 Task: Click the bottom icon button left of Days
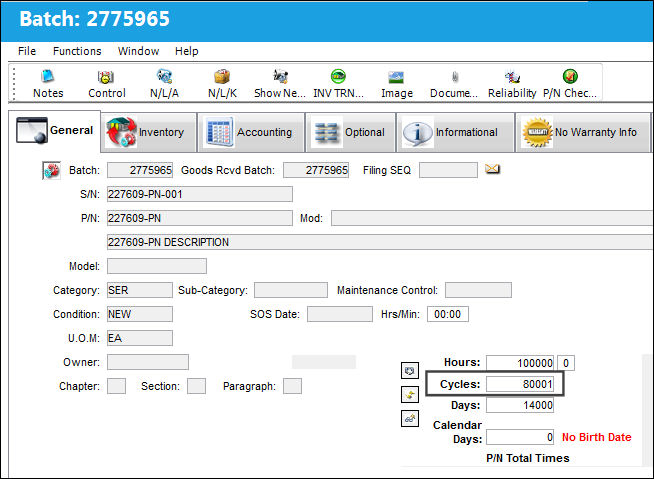(410, 418)
